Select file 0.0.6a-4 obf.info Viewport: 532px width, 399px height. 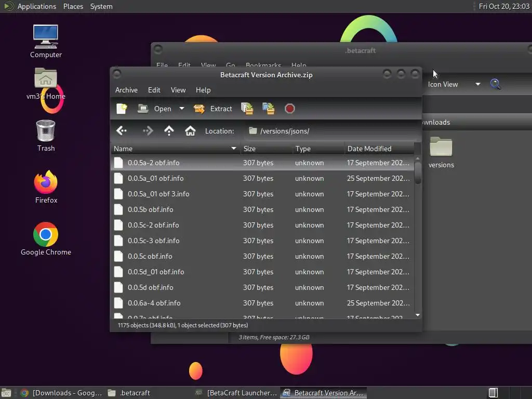(262, 303)
